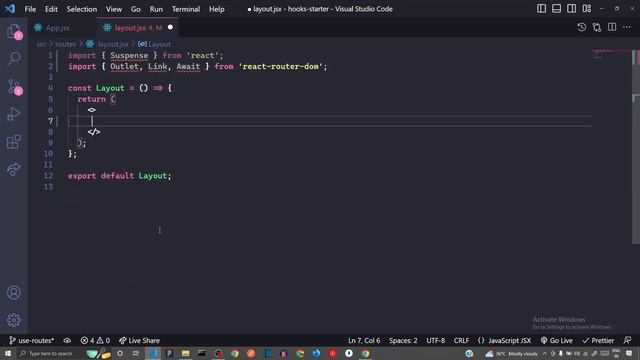
Task: Close layout.jsx via unsaved dot
Action: pos(170,27)
